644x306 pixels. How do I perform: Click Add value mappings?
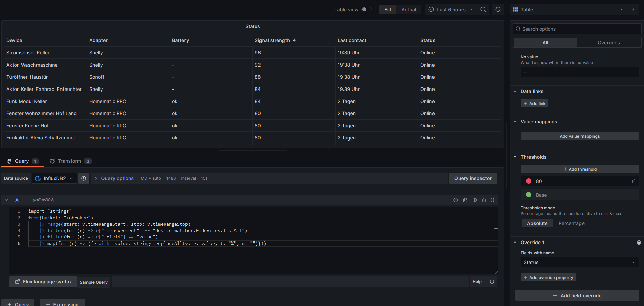click(x=580, y=136)
